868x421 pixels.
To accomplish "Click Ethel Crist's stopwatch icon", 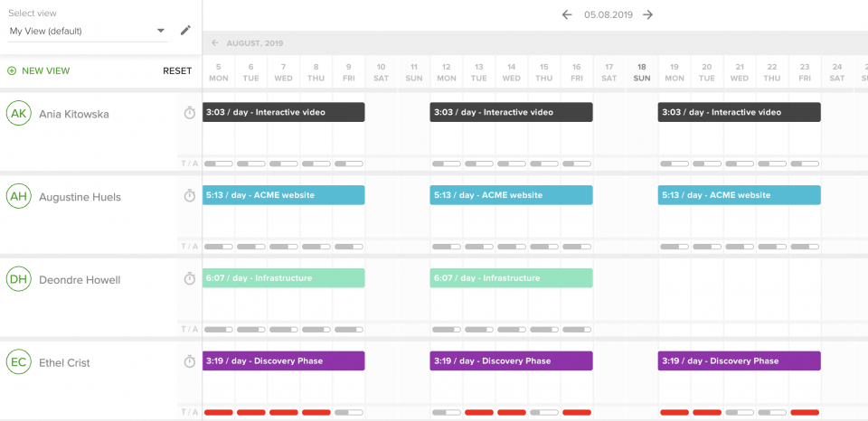I will tap(190, 361).
